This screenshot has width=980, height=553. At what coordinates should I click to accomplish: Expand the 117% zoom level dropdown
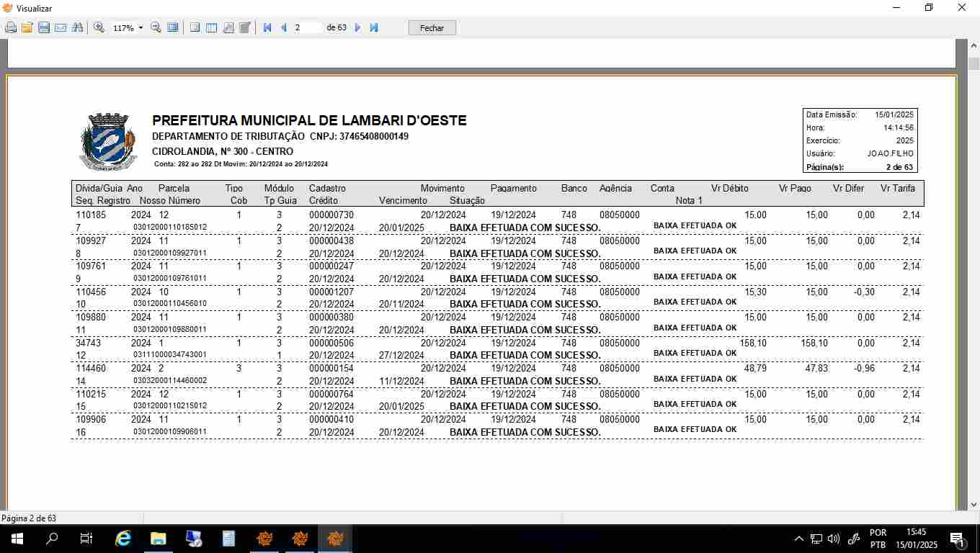tap(141, 28)
